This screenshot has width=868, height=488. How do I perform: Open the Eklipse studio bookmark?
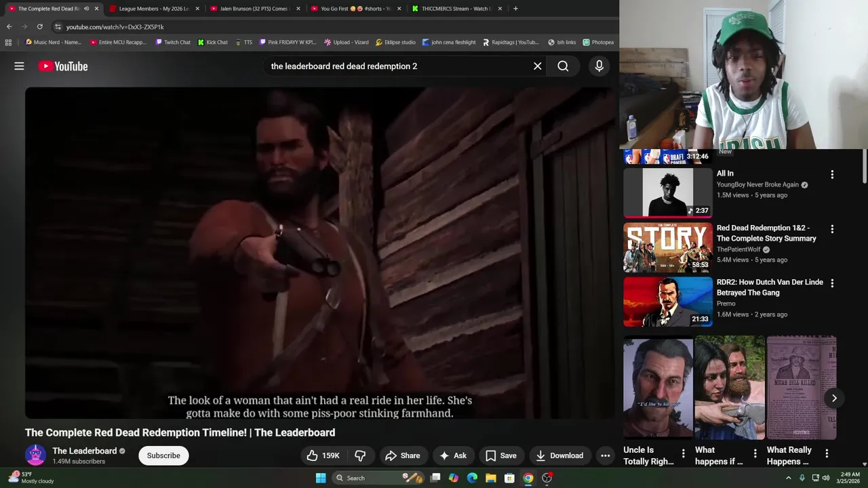point(395,42)
